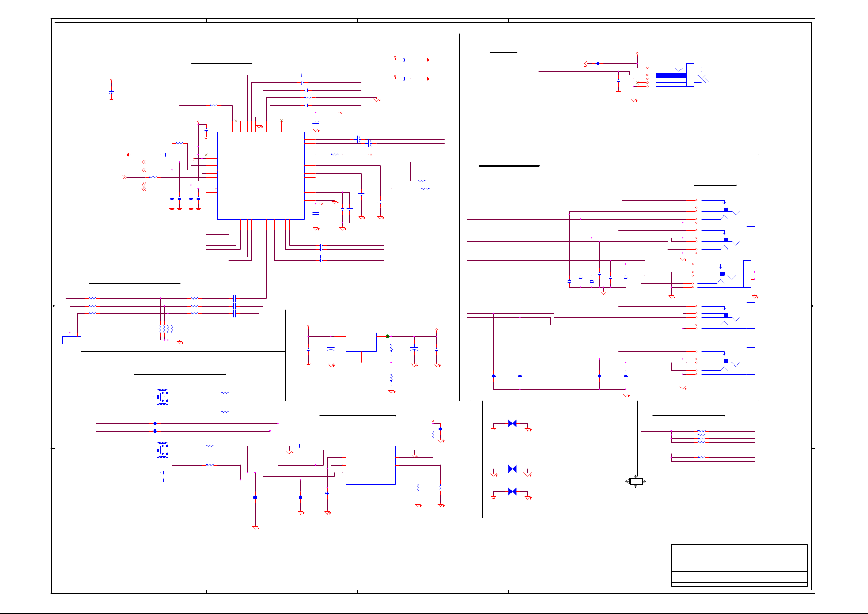Click the middle blue bowtie diode symbol

pos(512,469)
